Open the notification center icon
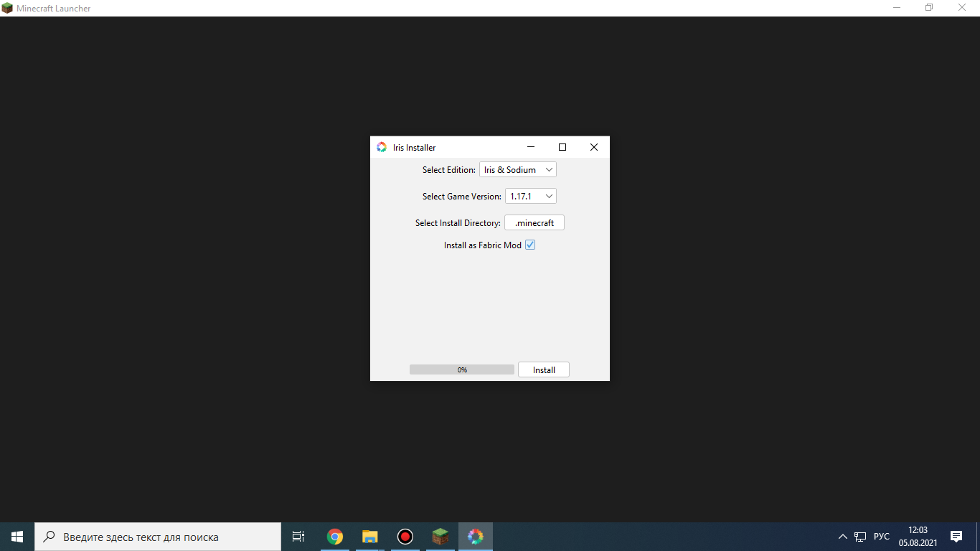The height and width of the screenshot is (551, 980). point(956,537)
